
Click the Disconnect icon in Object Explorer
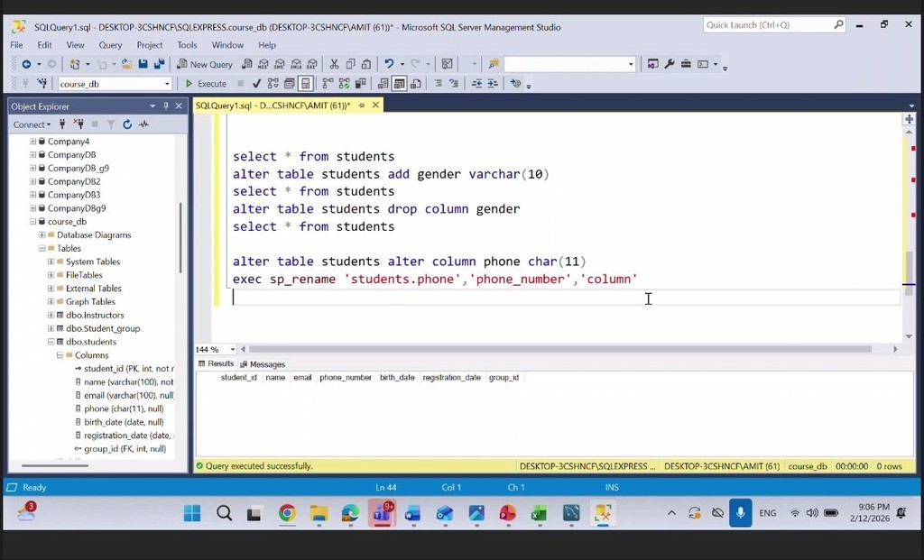pos(78,124)
